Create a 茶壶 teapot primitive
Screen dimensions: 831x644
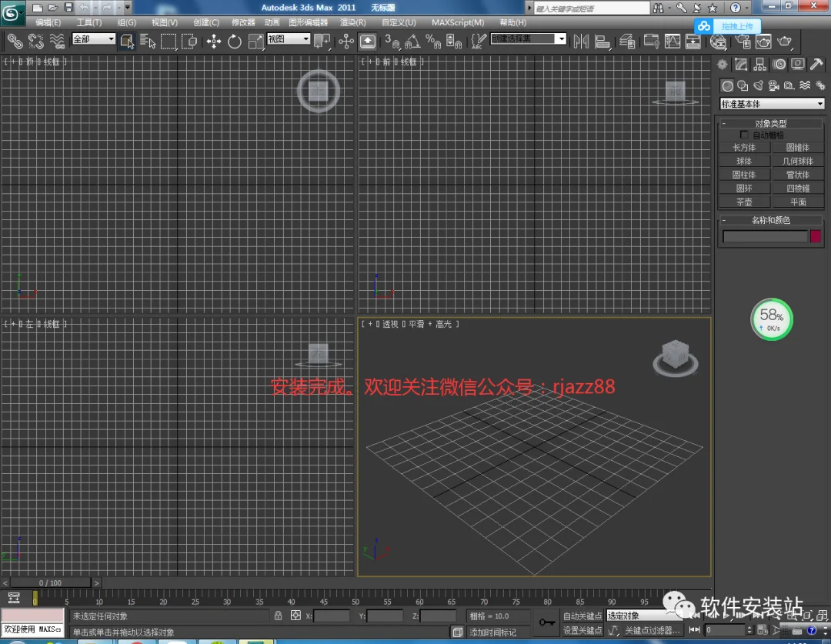[x=744, y=202]
